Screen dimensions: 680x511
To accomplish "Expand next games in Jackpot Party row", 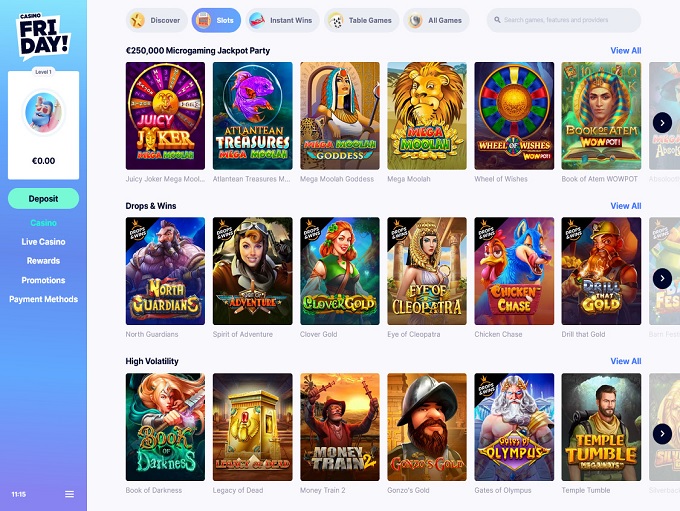I will tap(662, 123).
